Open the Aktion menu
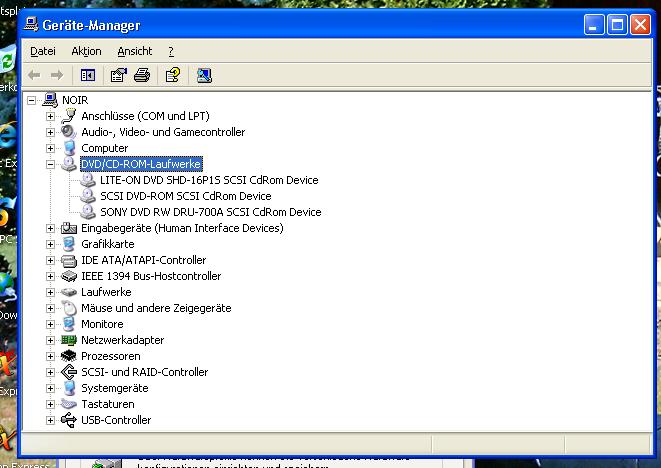 (x=86, y=51)
